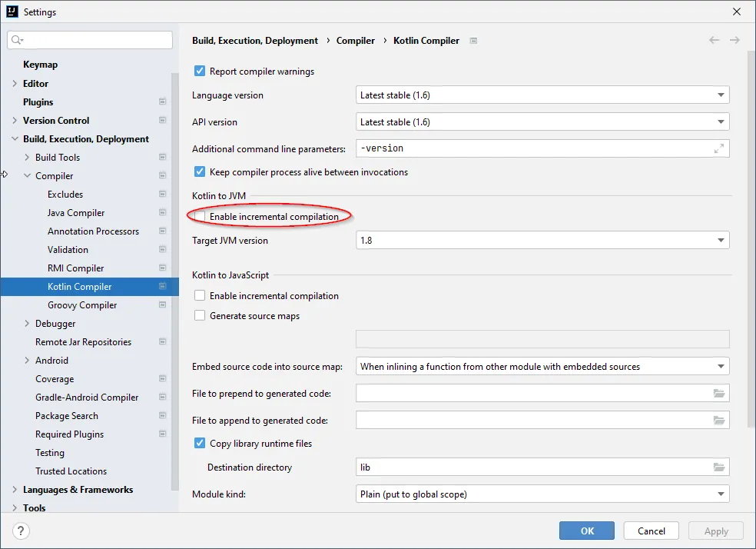Expand the Editor tree node
The height and width of the screenshot is (549, 756).
pos(15,84)
